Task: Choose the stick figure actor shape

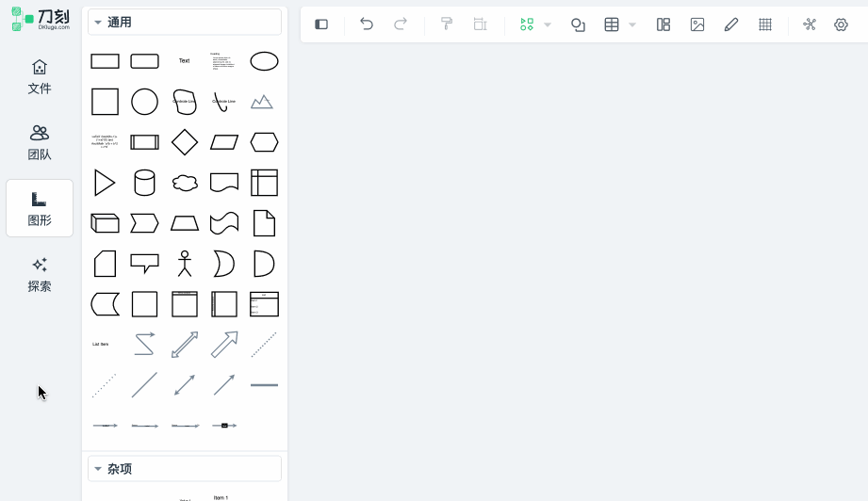Action: pyautogui.click(x=185, y=264)
